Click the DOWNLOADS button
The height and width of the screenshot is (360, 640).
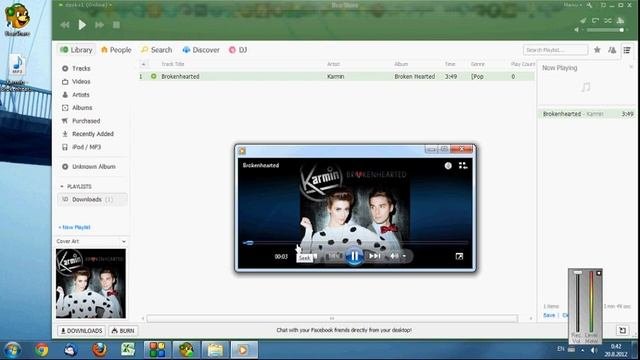(81, 331)
